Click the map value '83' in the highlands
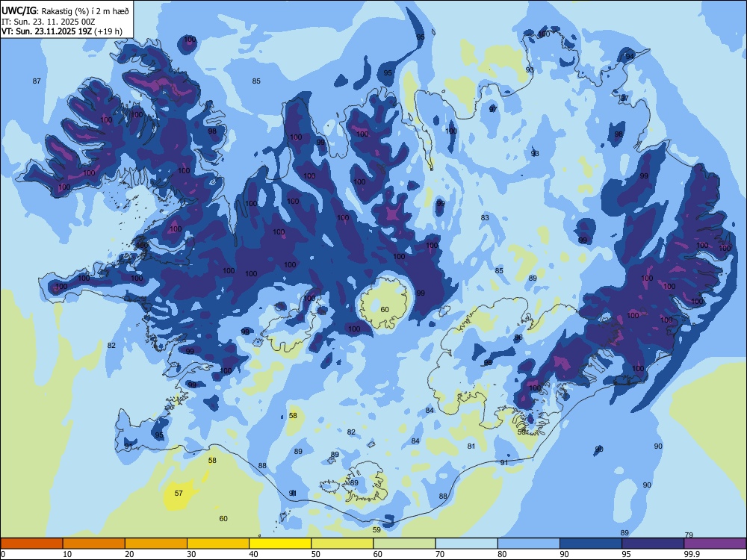 click(x=485, y=217)
